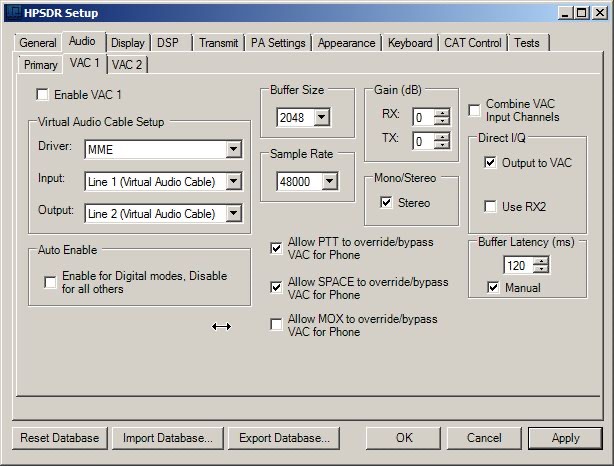This screenshot has height=466, width=614.
Task: Click the Sample Rate 48000 text field
Action: click(x=299, y=181)
